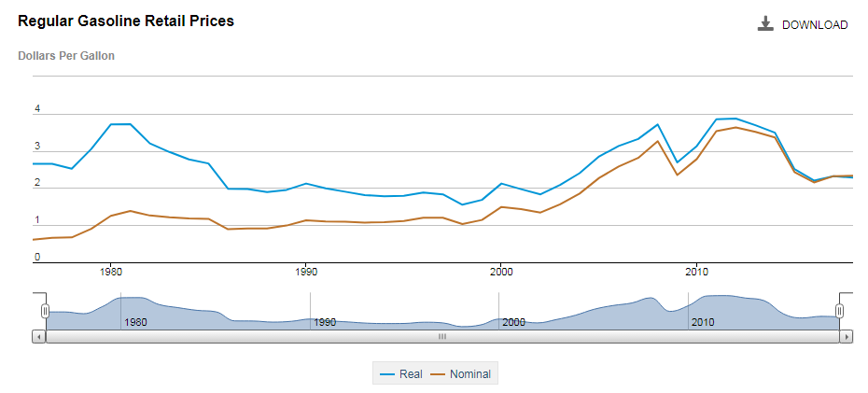This screenshot has height=393, width=868.
Task: Click the DOWNLOAD text link
Action: pos(814,25)
